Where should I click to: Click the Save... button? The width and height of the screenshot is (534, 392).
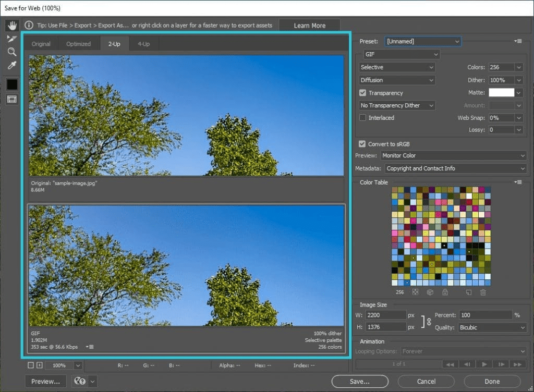[x=360, y=381]
